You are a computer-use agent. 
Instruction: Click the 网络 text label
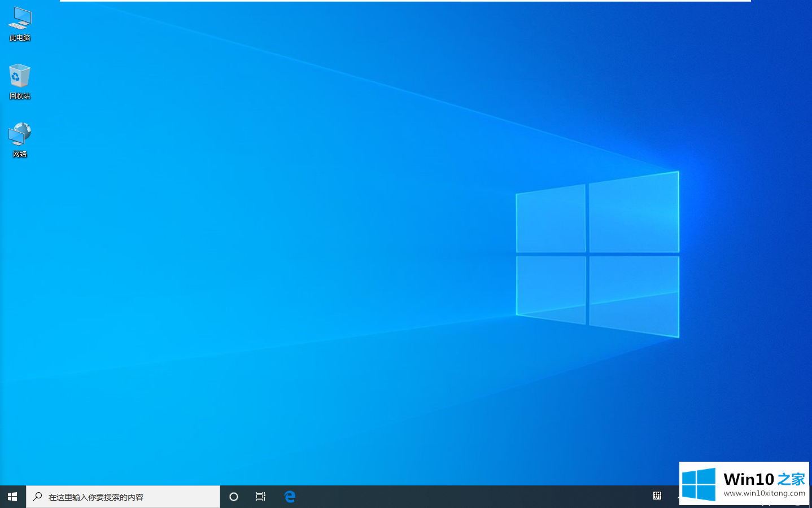click(20, 154)
